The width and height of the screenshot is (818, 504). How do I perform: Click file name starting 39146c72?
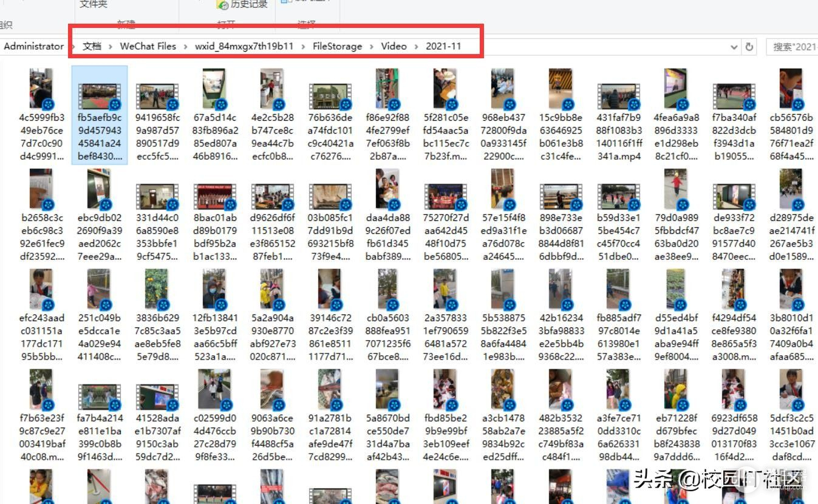[x=330, y=337]
